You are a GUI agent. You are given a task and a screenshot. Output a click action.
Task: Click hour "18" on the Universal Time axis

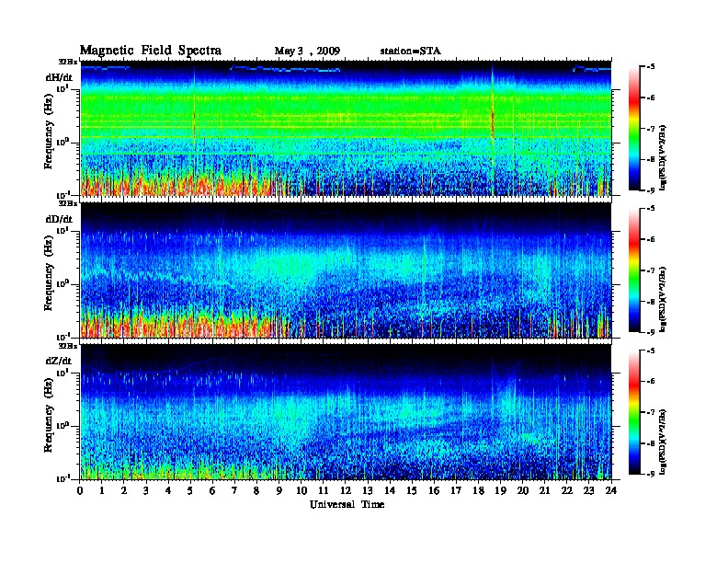click(478, 490)
